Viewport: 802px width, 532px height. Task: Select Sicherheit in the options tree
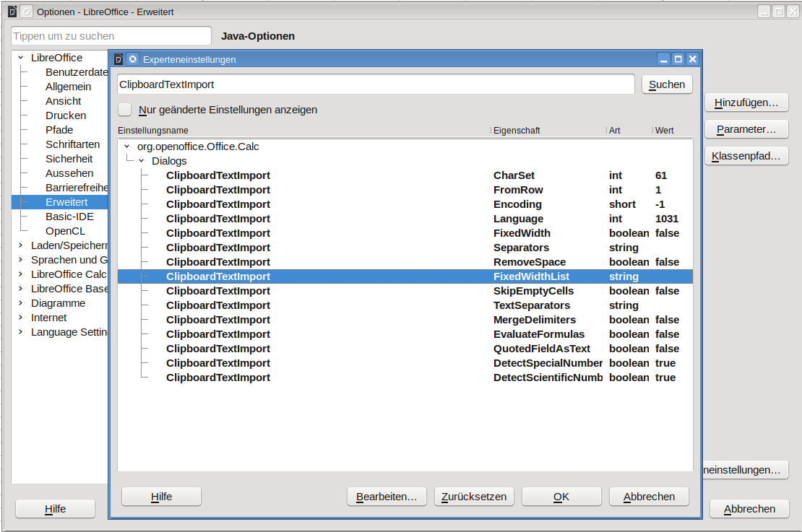click(x=69, y=158)
